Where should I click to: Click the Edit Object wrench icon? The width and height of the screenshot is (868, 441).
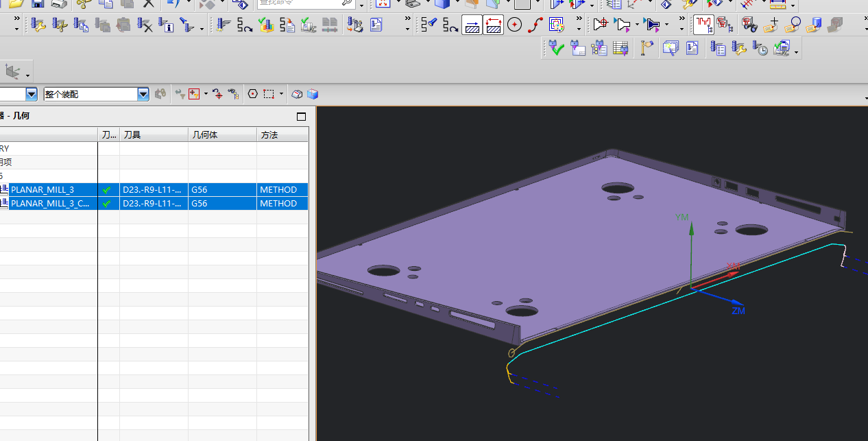click(x=38, y=25)
